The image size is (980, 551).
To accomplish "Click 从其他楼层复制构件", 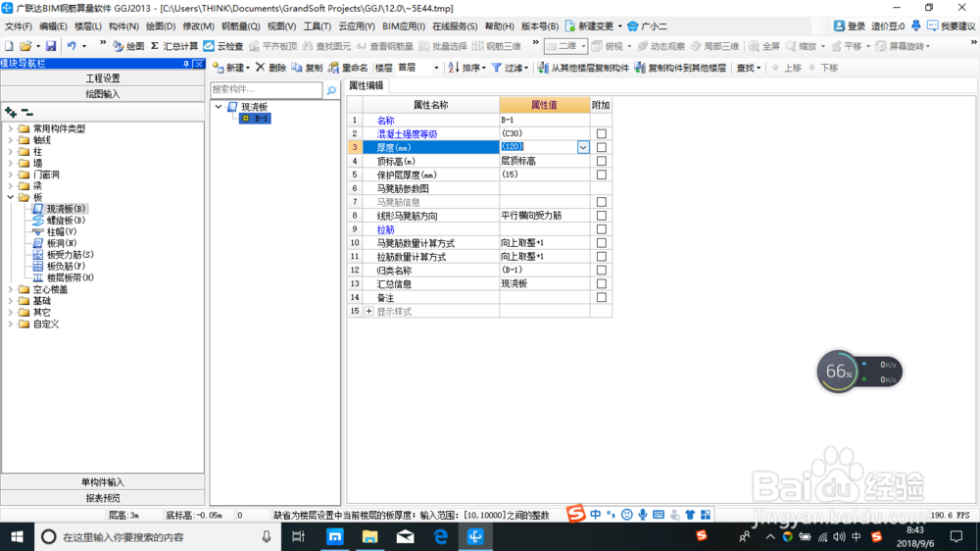I will pos(583,68).
